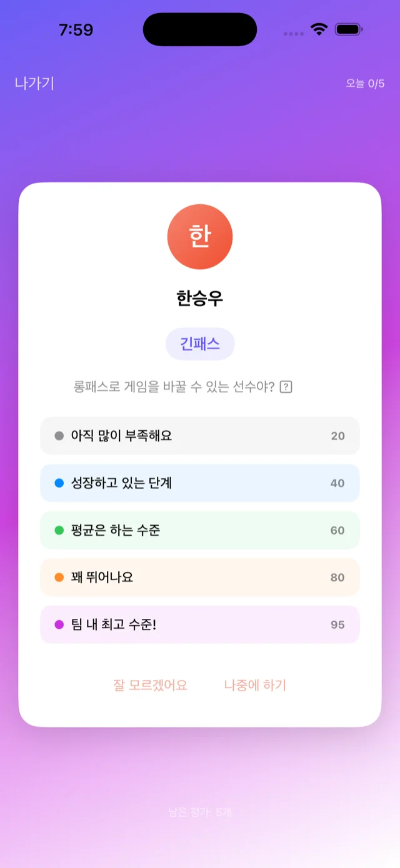Tap the green dot beside 평균은 하는 수준

coord(59,530)
